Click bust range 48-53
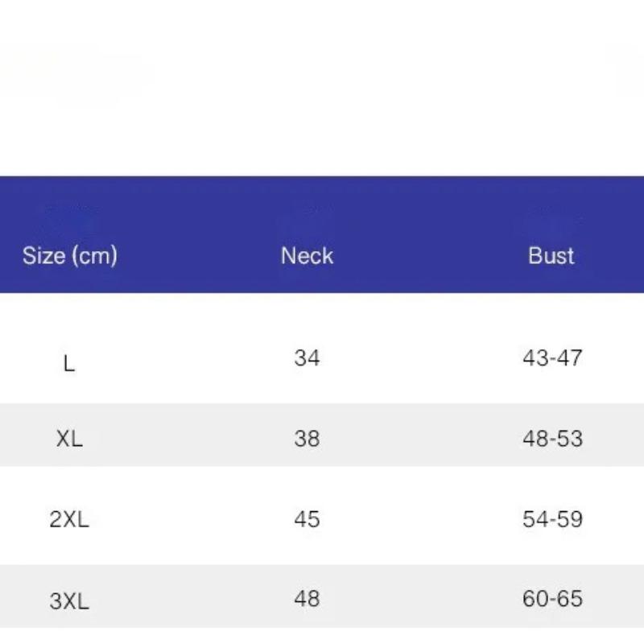The height and width of the screenshot is (644, 644). click(x=552, y=439)
